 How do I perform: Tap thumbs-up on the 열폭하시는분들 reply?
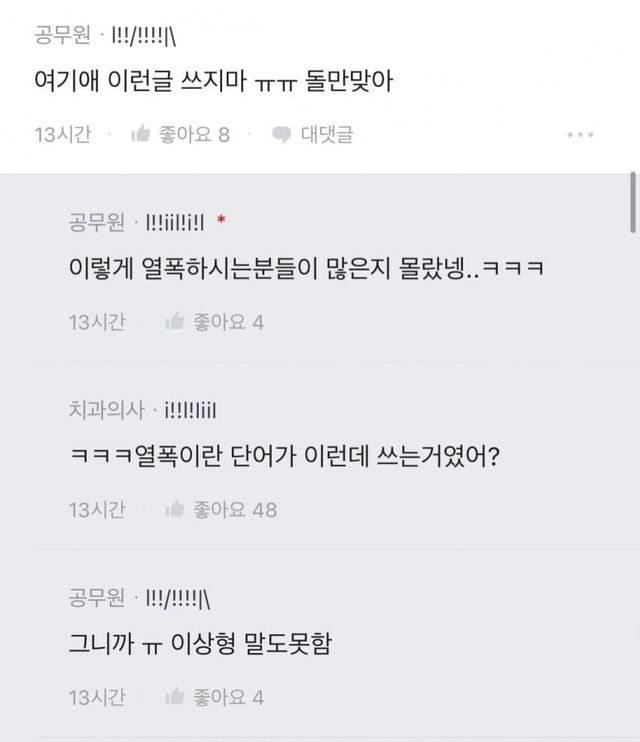click(x=175, y=322)
